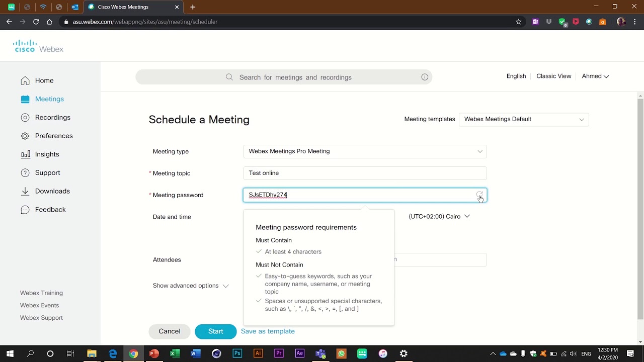The height and width of the screenshot is (362, 644).
Task: Launch Photoshop from the taskbar
Action: coord(237,353)
